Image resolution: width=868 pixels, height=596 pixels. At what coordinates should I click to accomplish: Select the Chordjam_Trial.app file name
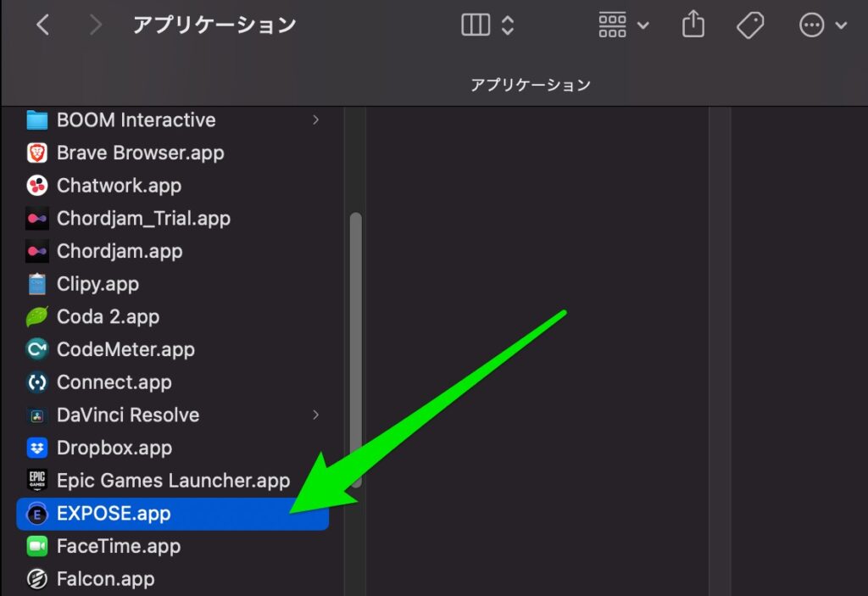[143, 219]
